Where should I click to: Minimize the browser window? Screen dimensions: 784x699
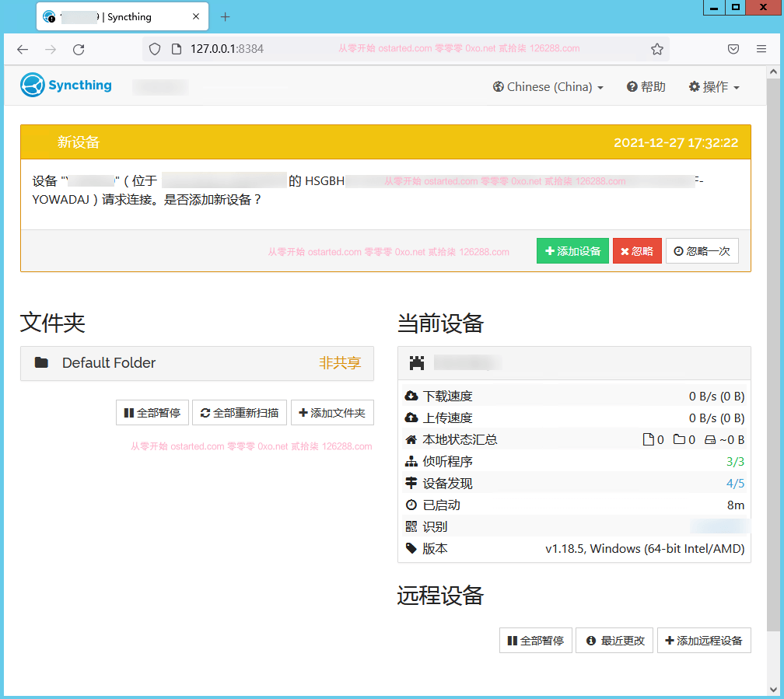coord(714,8)
